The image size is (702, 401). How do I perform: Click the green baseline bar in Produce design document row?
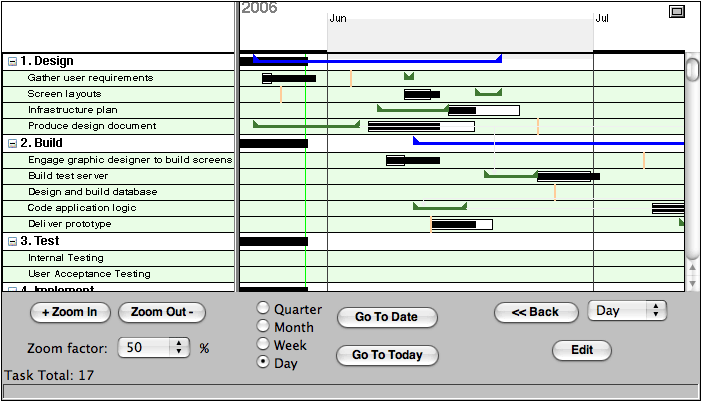click(x=306, y=125)
